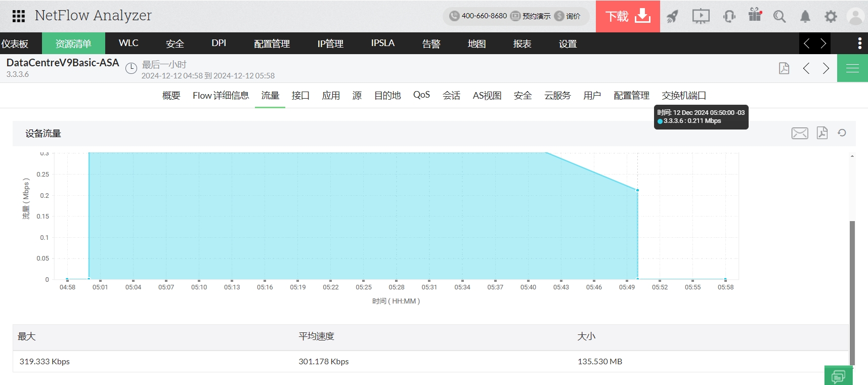Click the headset support icon

[x=729, y=17]
